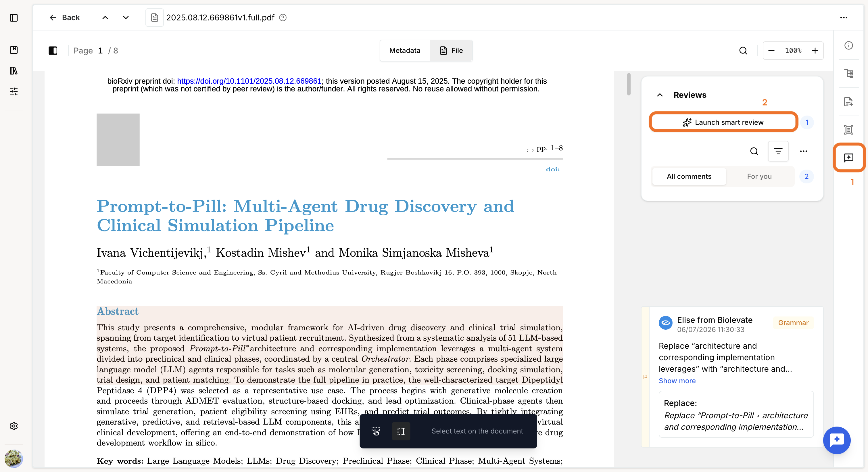The image size is (868, 472).
Task: Search comments with the magnifier icon
Action: [754, 151]
